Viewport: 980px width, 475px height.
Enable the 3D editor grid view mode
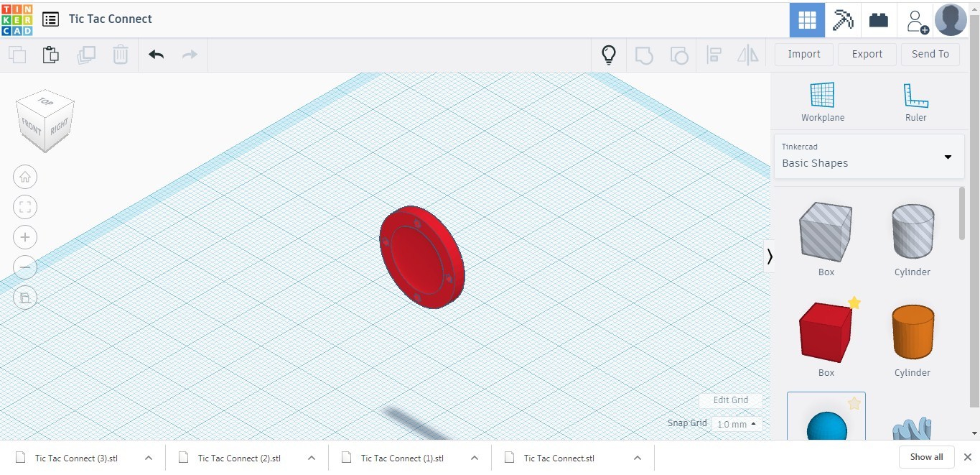[x=806, y=19]
